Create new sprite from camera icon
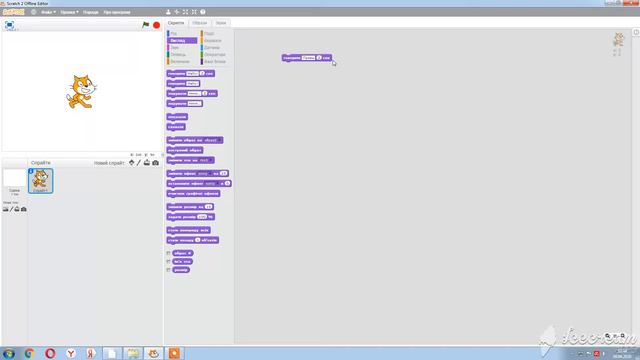Image resolution: width=640 pixels, height=360 pixels. tap(156, 162)
